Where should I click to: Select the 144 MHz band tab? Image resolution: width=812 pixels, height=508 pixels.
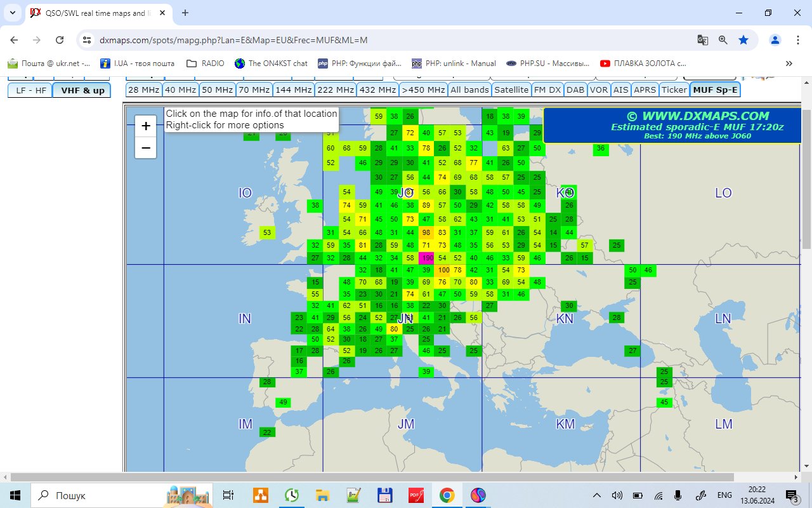coord(293,90)
